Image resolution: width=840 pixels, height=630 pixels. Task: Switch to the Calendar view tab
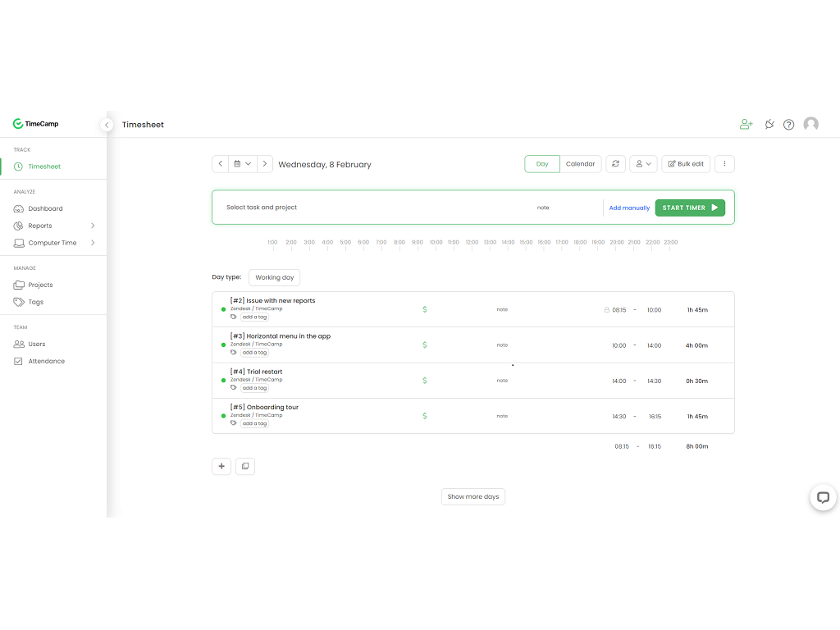[x=580, y=164]
